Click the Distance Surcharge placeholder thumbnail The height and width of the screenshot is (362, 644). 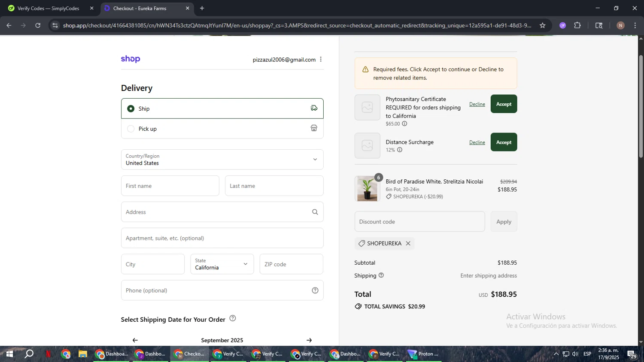click(x=368, y=145)
